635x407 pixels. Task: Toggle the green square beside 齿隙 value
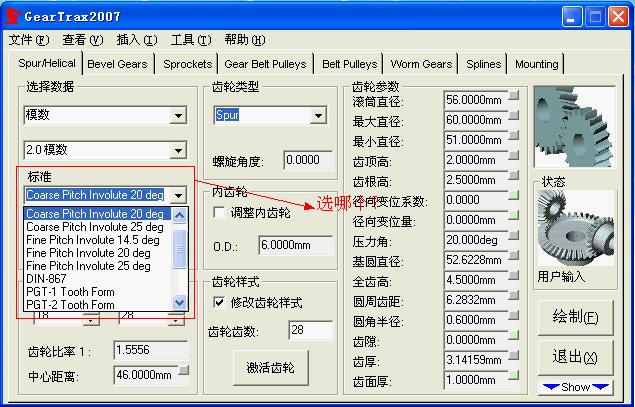click(514, 335)
